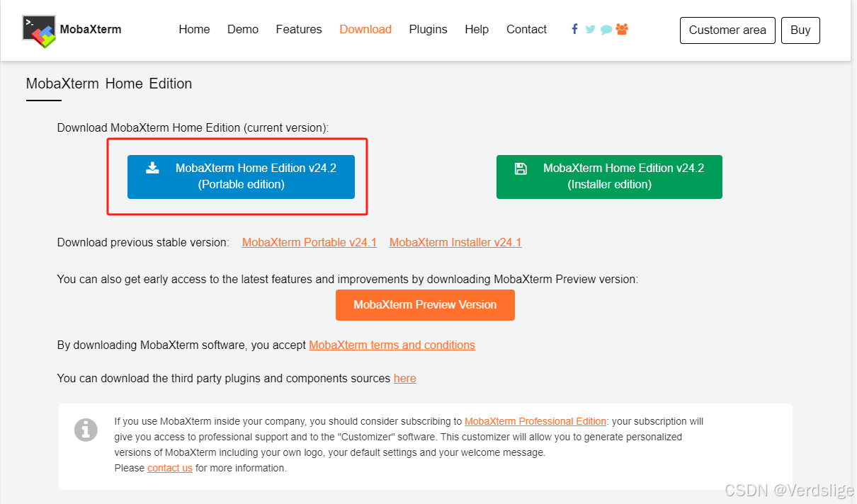Click MobaXterm Preview Version button
Viewport: 857px width, 504px height.
tap(425, 305)
